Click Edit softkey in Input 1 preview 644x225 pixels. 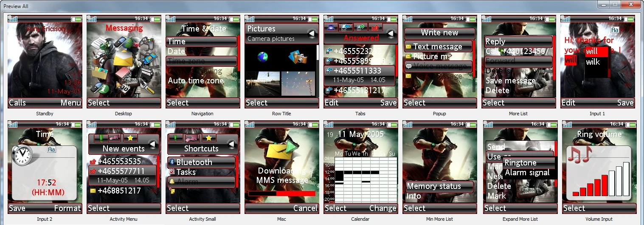coord(568,103)
